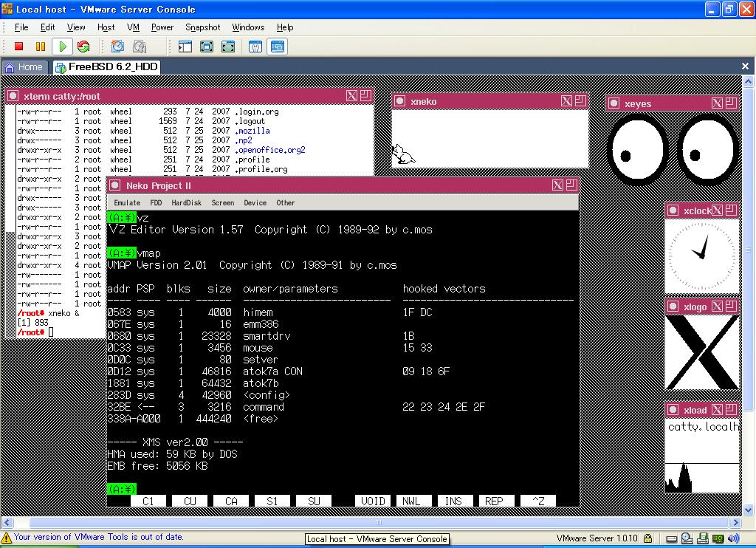Click the Take Snapshot toolbar icon
The width and height of the screenshot is (756, 548).
pyautogui.click(x=117, y=47)
